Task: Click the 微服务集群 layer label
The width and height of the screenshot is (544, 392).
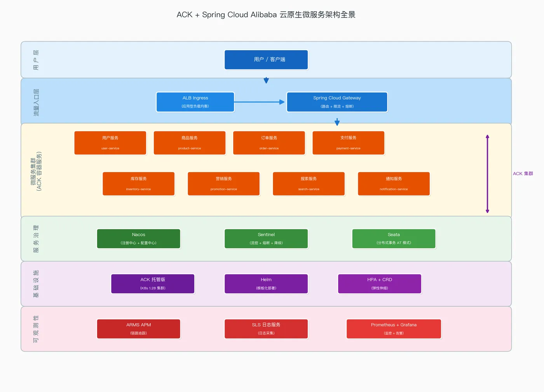Action: 36,171
